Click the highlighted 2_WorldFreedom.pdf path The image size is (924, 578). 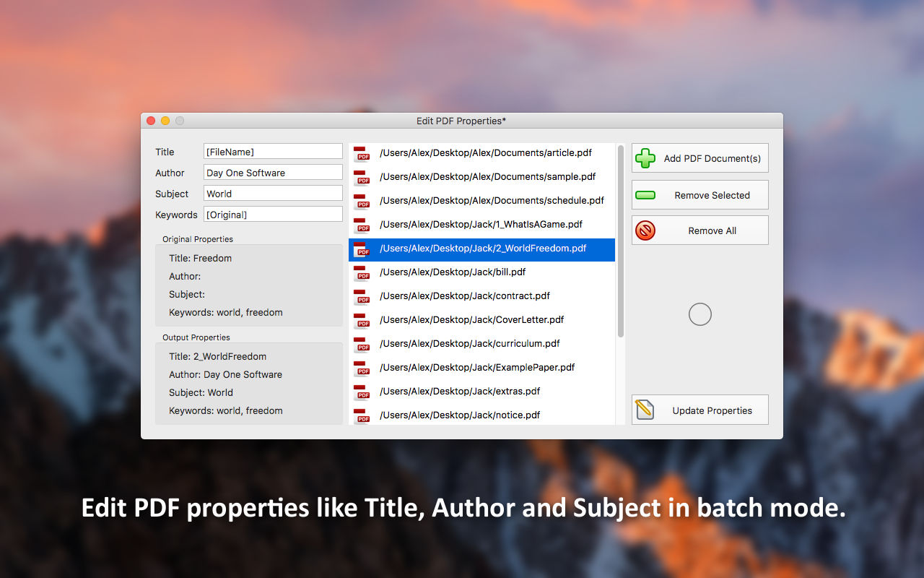[x=483, y=249]
